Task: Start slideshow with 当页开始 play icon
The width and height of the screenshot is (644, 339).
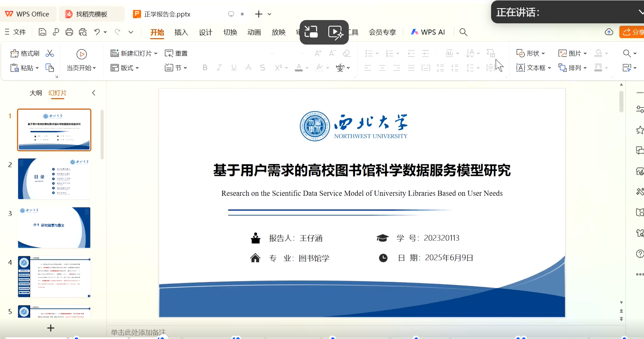Action: click(81, 54)
